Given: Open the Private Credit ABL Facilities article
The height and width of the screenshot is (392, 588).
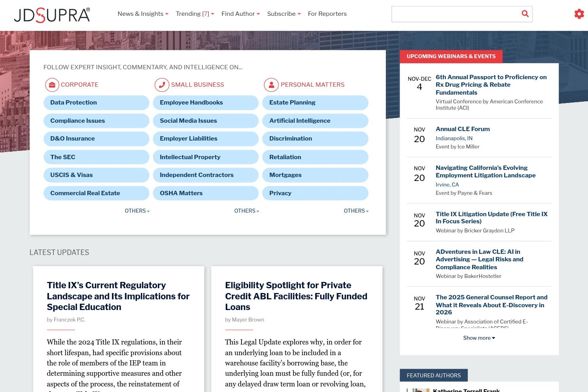Looking at the screenshot, I should click(296, 296).
